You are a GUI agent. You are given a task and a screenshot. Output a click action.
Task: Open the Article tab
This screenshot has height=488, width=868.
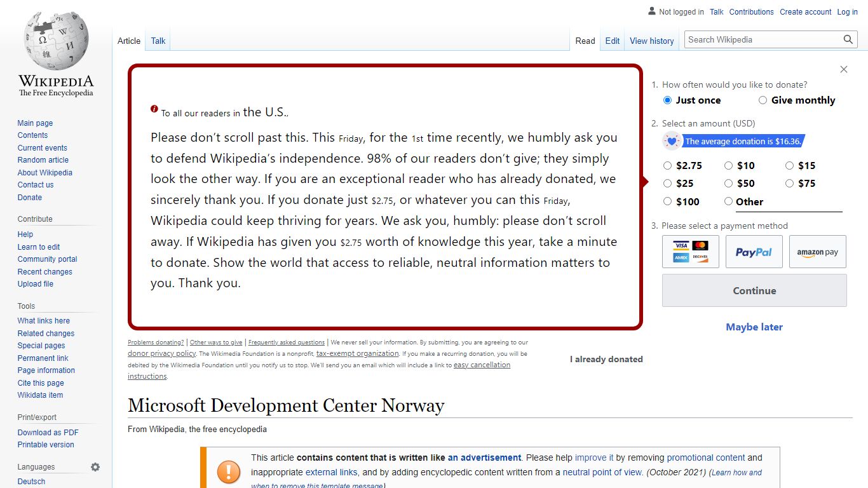[x=129, y=41]
